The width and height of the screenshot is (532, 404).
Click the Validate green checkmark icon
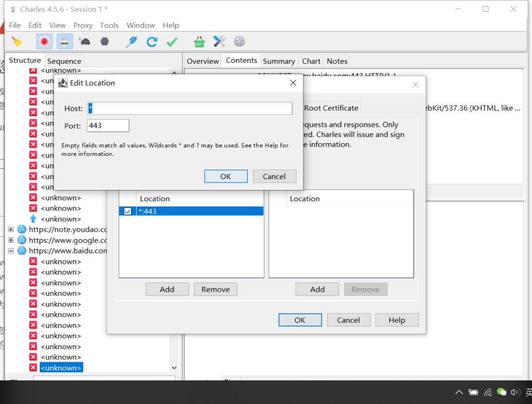tap(172, 42)
